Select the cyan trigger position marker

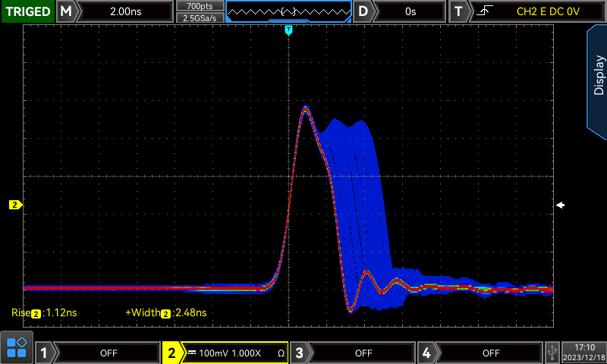click(288, 30)
